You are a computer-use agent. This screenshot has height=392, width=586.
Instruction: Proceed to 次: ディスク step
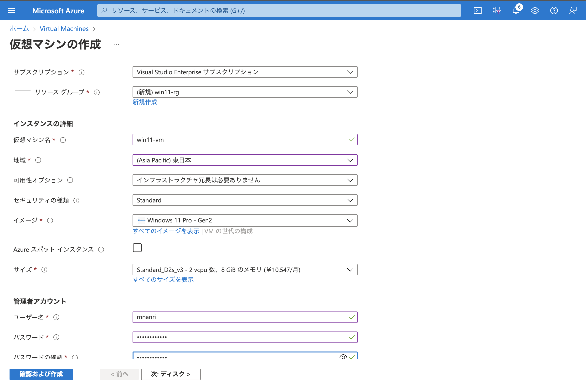coord(171,374)
